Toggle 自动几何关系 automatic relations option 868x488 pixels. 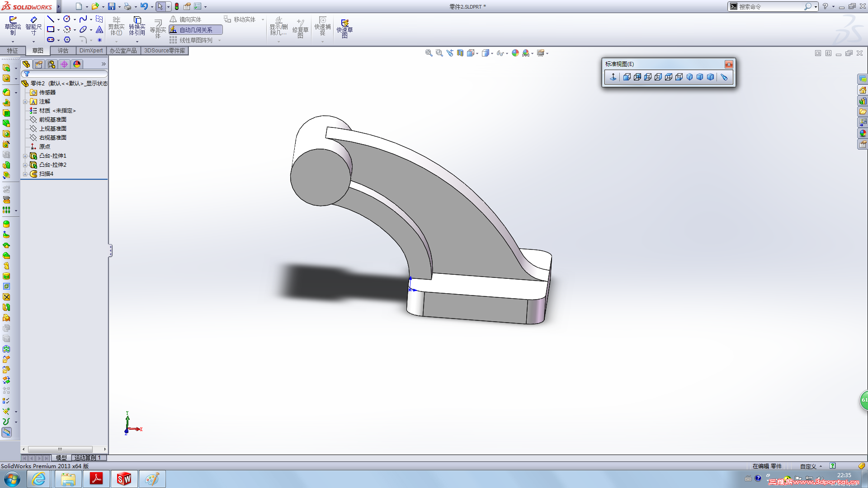click(196, 30)
